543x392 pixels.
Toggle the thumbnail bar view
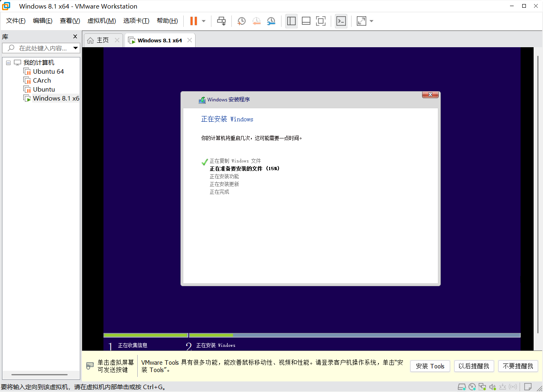(x=306, y=21)
